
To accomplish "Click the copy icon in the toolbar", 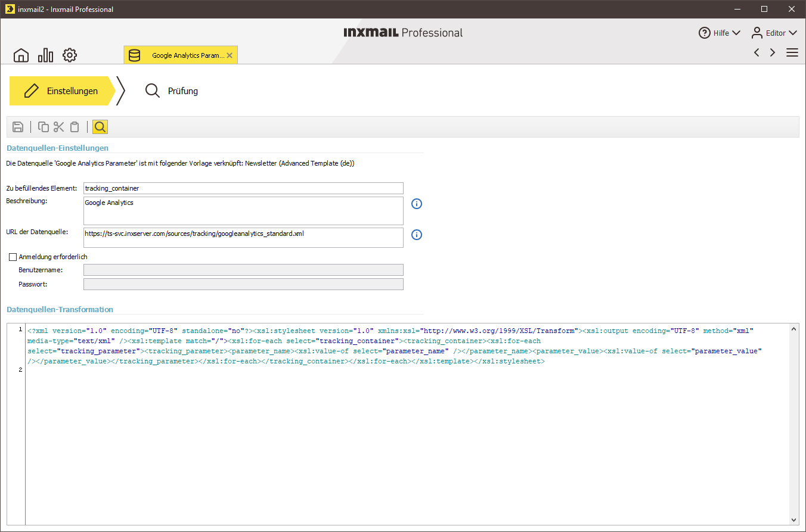I will pos(44,126).
